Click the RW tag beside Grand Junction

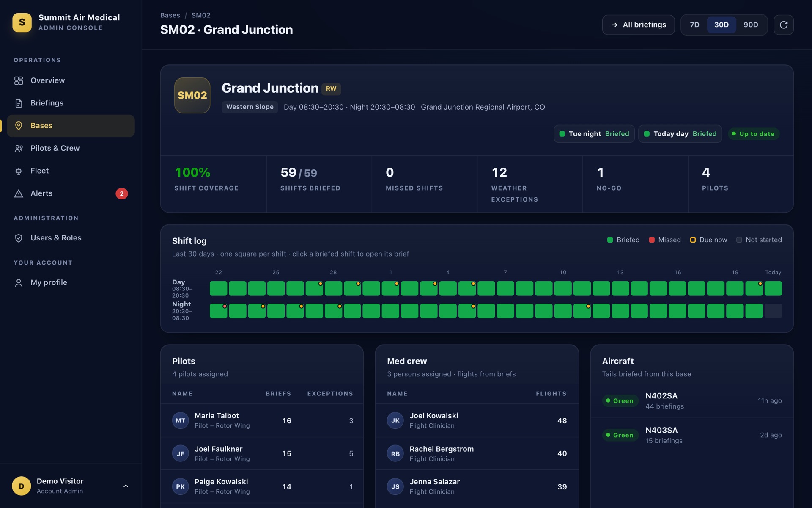coord(331,89)
